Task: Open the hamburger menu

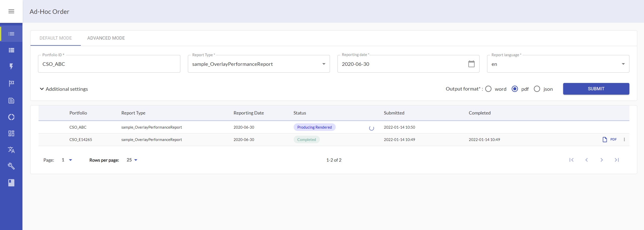Action: [11, 11]
